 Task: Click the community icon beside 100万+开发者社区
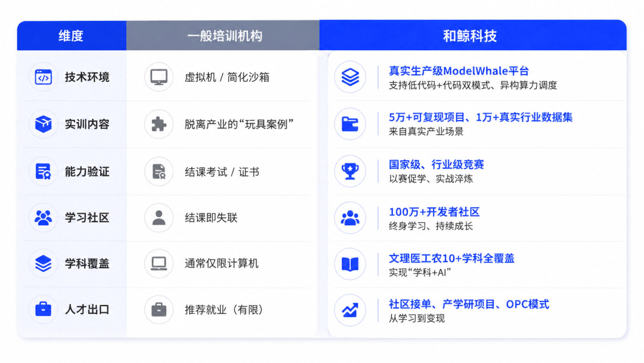(x=350, y=218)
